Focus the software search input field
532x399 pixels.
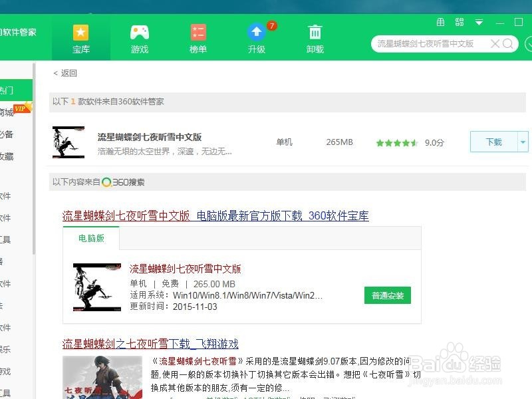tap(445, 44)
